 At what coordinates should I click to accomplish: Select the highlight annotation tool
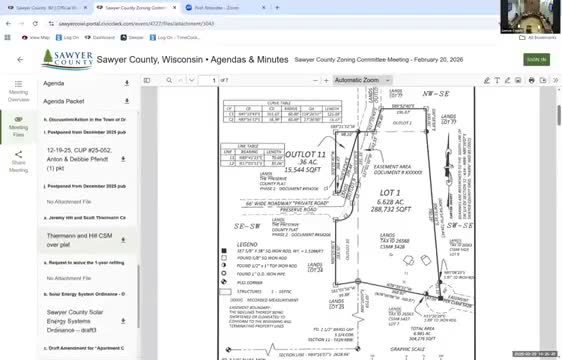(486, 80)
